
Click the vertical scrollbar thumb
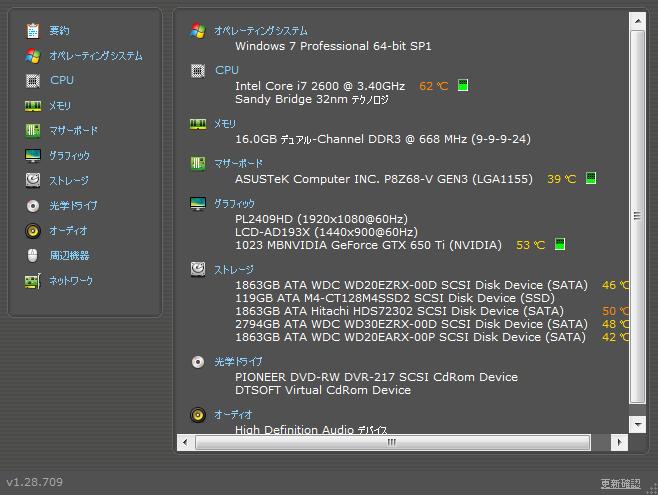[x=637, y=216]
